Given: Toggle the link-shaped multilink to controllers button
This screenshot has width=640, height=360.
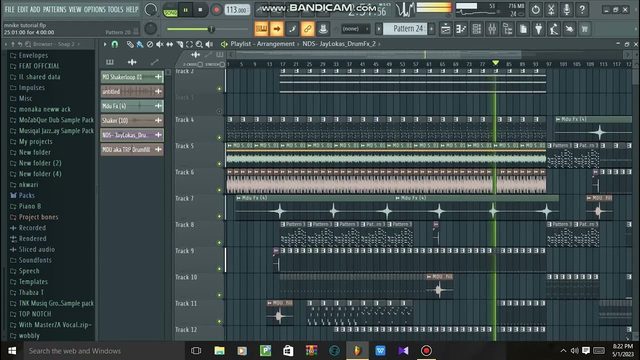Looking at the screenshot, I should tap(308, 29).
